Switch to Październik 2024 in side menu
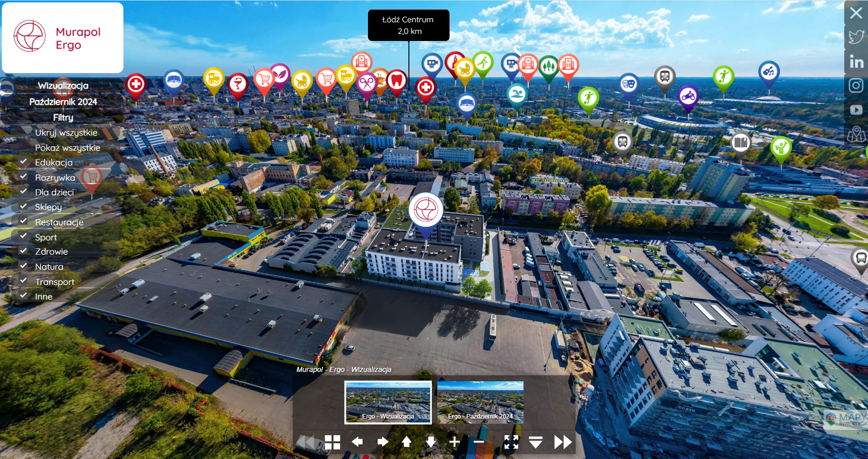Viewport: 868px width, 459px height. tap(63, 102)
